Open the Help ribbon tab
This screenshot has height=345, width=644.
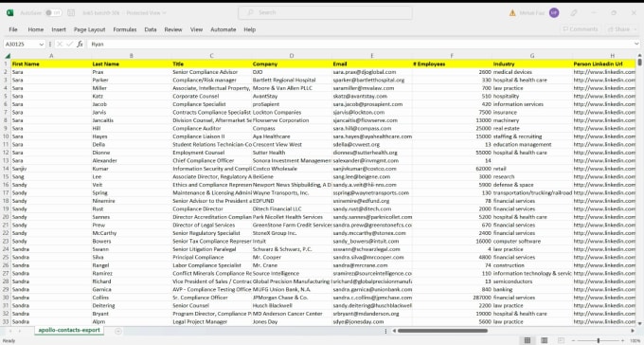coord(250,29)
